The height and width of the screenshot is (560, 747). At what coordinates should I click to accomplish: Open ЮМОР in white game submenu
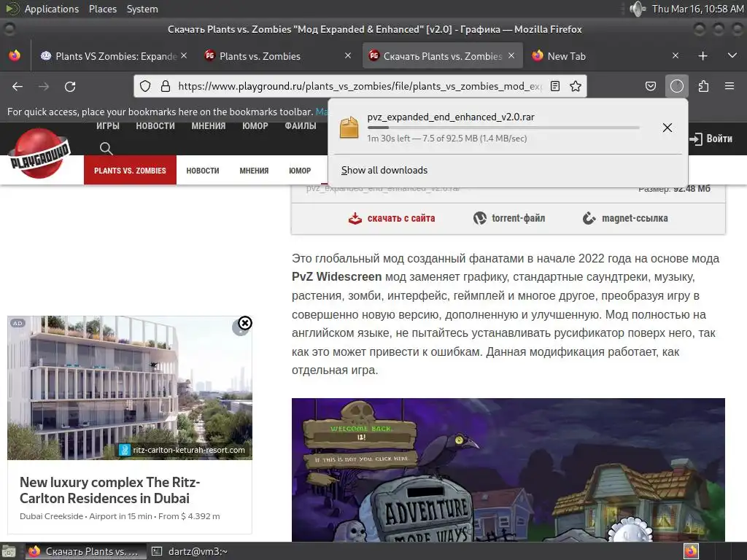pos(300,171)
